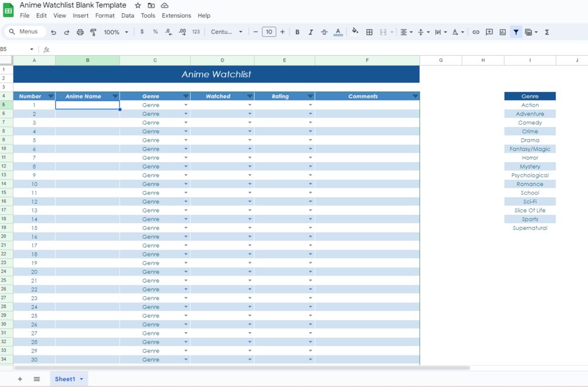The width and height of the screenshot is (588, 387).
Task: Click the undo arrow icon
Action: (53, 32)
